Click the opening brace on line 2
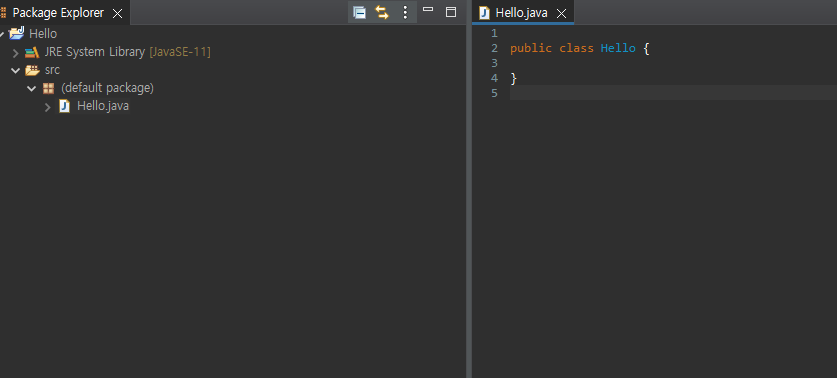 [x=646, y=49]
